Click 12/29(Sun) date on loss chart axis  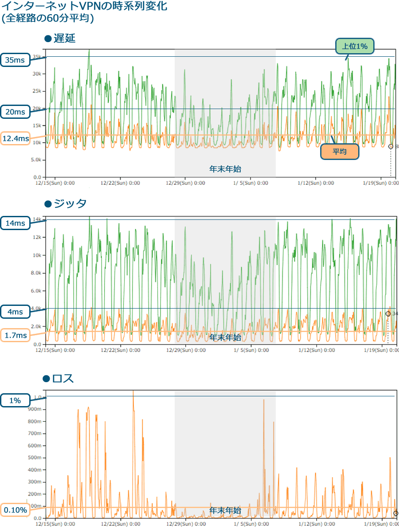[x=186, y=524]
